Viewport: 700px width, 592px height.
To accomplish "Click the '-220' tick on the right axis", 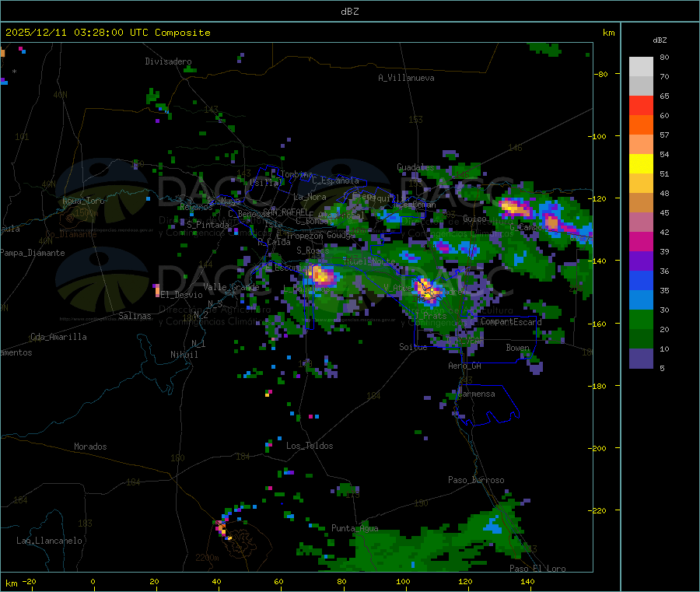I will point(599,511).
